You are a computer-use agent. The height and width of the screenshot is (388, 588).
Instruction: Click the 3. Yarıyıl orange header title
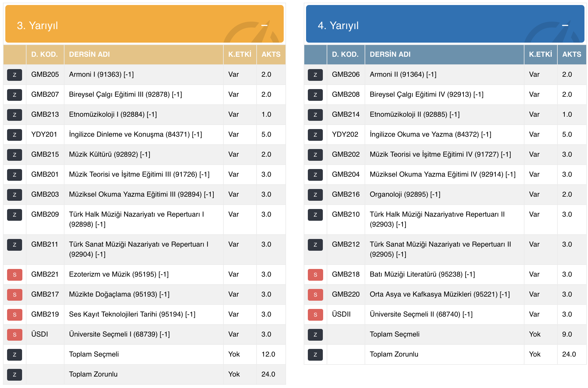(x=37, y=26)
